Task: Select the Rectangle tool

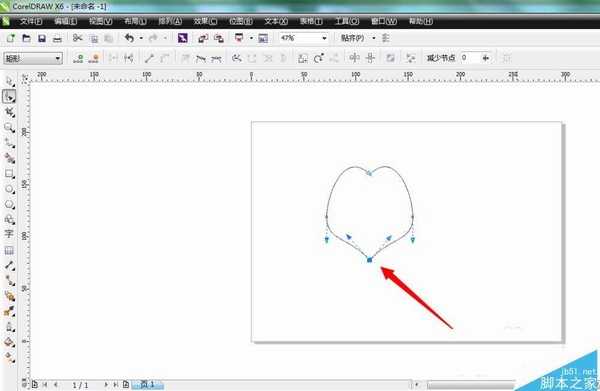Action: coord(9,174)
